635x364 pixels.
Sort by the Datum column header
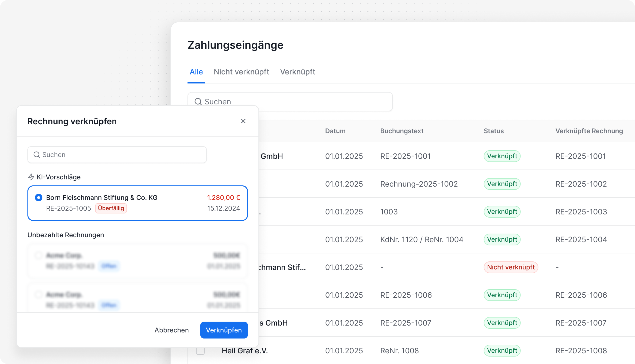(335, 131)
